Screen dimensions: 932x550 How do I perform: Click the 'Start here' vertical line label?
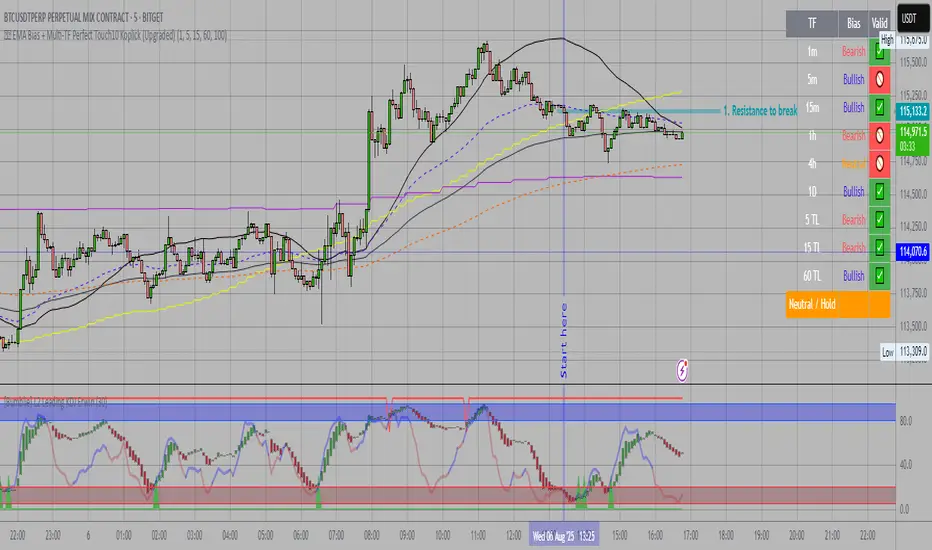(x=564, y=340)
